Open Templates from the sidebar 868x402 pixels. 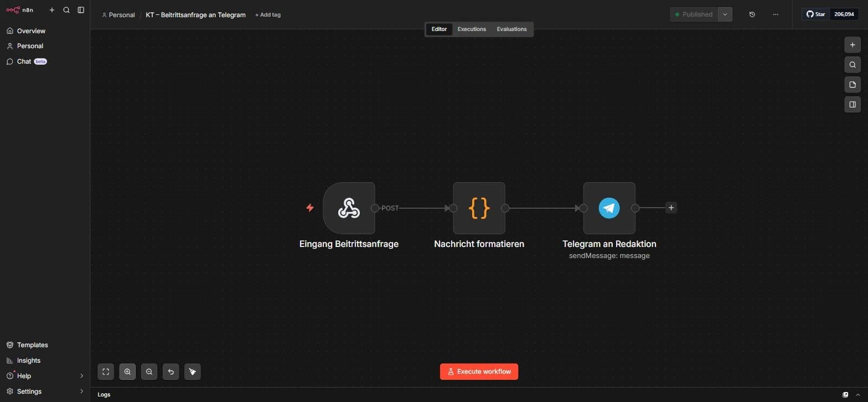pyautogui.click(x=45, y=345)
